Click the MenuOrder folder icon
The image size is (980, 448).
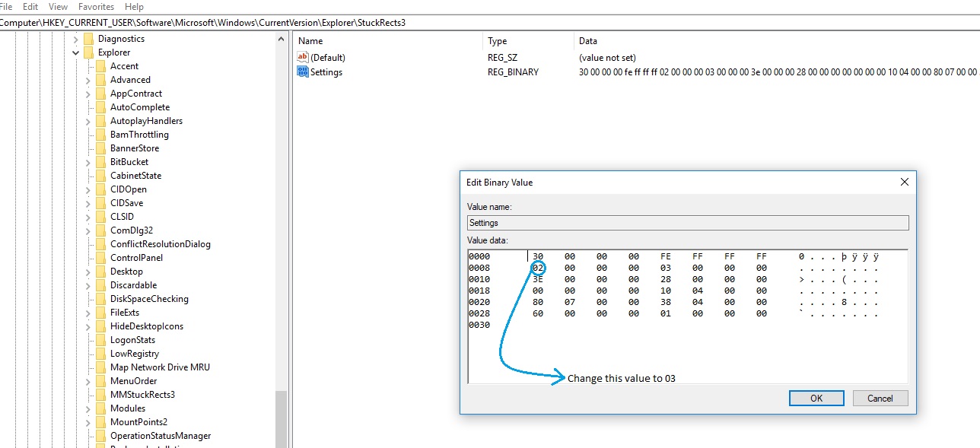(x=100, y=381)
